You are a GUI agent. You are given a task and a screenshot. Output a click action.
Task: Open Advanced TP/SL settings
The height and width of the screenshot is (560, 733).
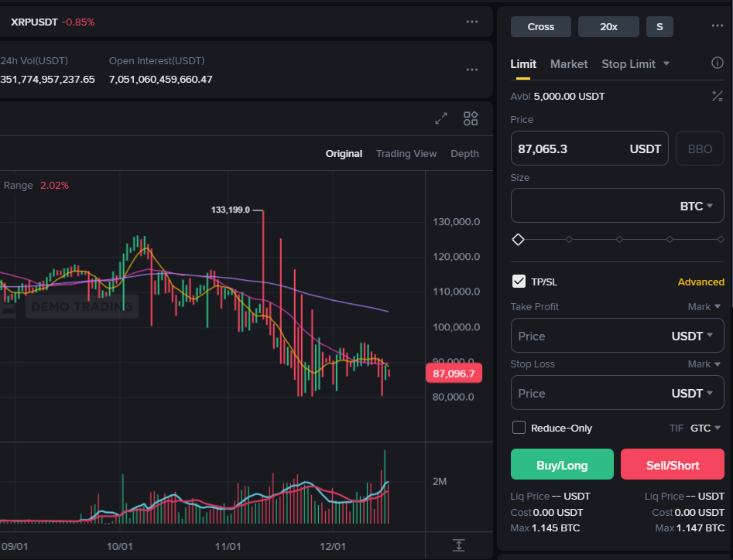700,282
